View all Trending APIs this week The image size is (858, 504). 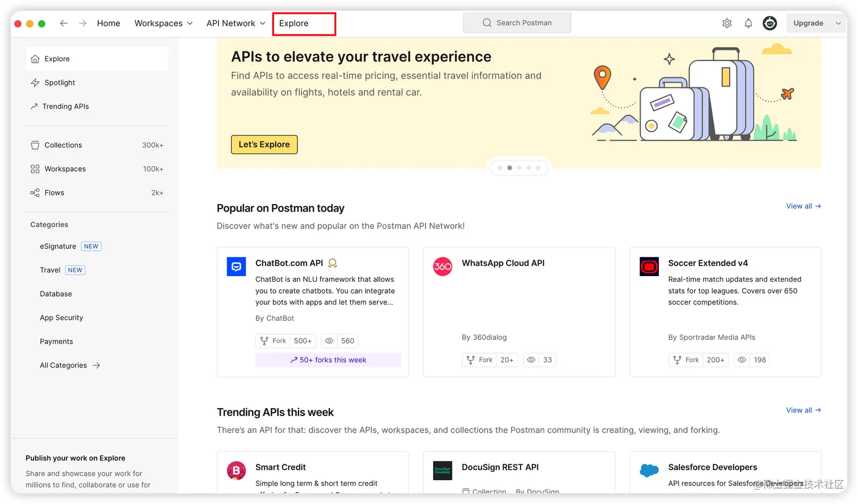804,410
